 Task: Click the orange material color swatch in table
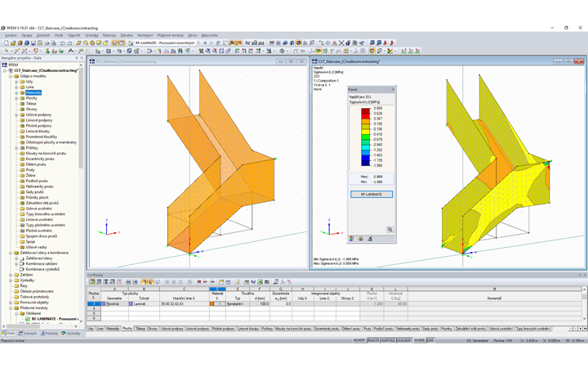pyautogui.click(x=212, y=303)
